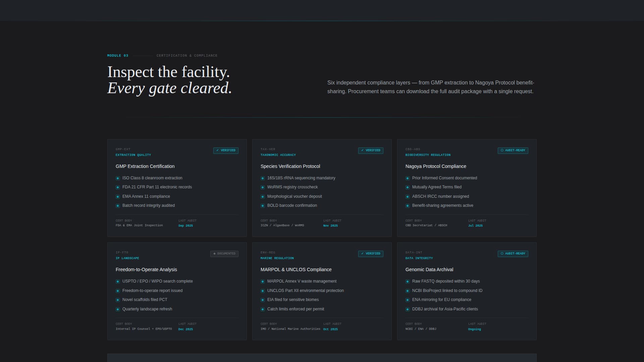This screenshot has height=362, width=644.
Task: Click the circle icon on Genomic Data AUDIT-READY badge
Action: coord(502,254)
